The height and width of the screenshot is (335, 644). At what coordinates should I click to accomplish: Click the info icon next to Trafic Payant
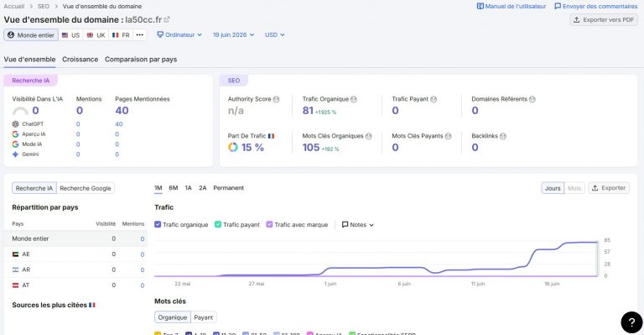pyautogui.click(x=434, y=99)
